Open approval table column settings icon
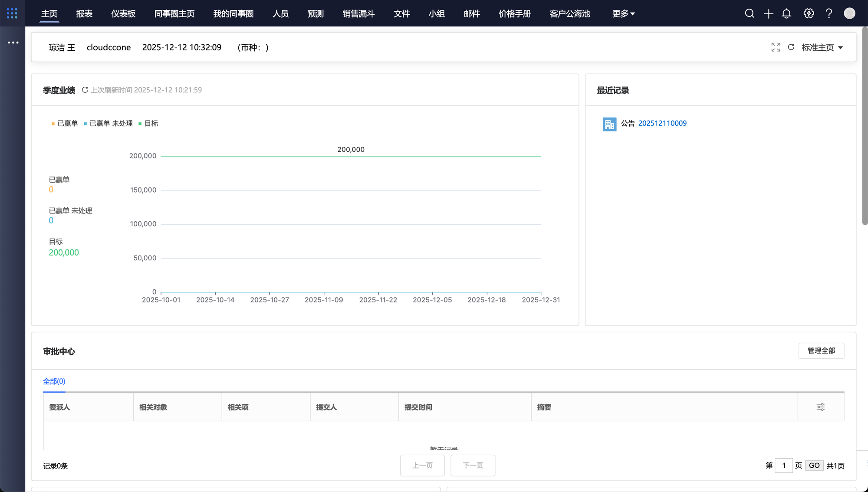 tap(820, 407)
